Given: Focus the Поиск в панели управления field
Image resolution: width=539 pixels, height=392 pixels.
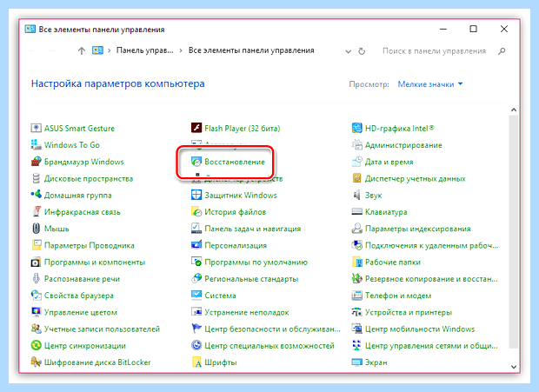Looking at the screenshot, I should click(x=435, y=51).
